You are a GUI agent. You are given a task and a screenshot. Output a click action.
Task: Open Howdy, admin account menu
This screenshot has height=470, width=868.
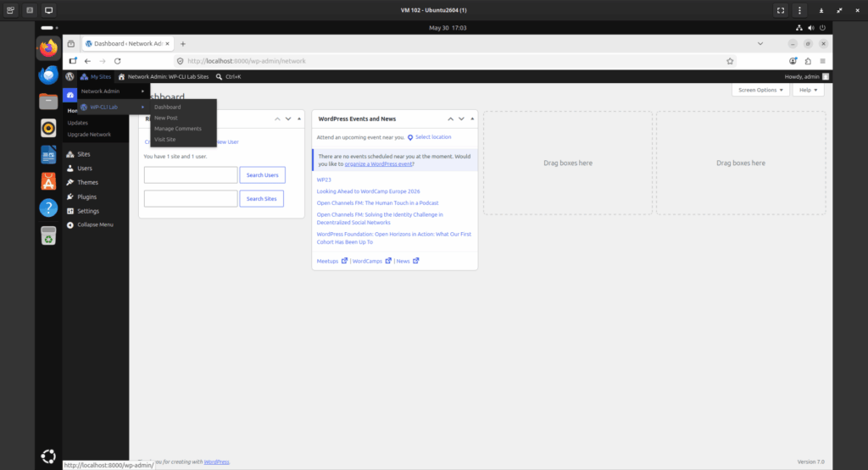click(806, 77)
